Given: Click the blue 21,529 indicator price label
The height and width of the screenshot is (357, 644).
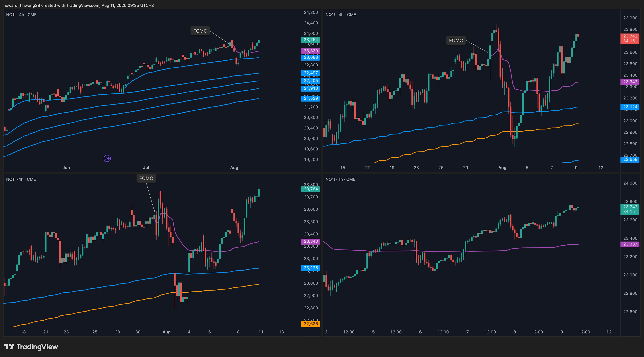Looking at the screenshot, I should 310,98.
